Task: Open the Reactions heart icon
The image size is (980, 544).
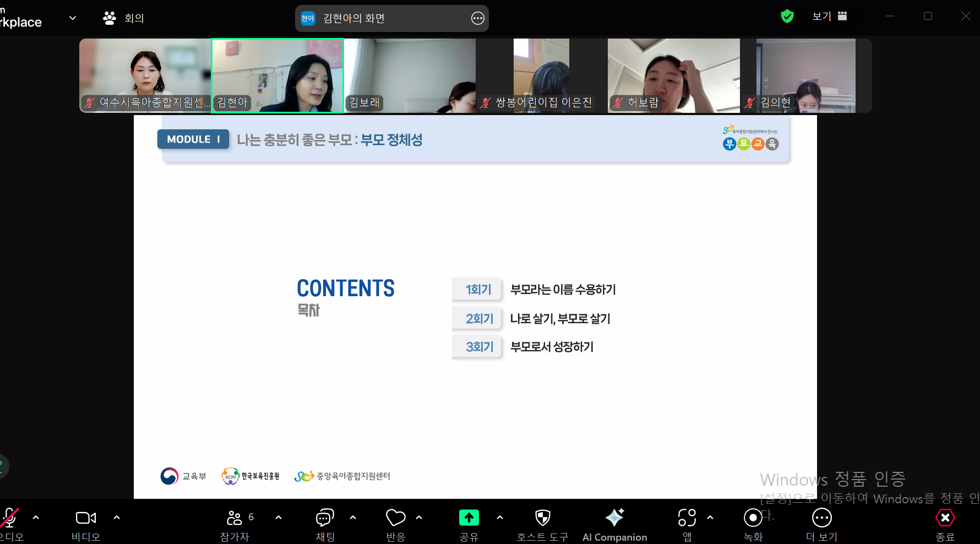Action: point(395,518)
